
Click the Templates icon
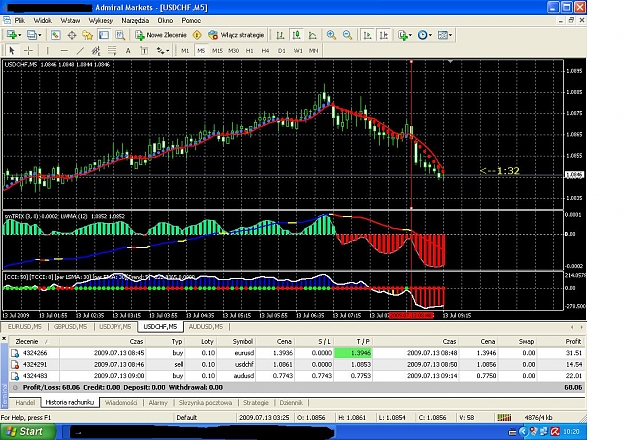(442, 35)
